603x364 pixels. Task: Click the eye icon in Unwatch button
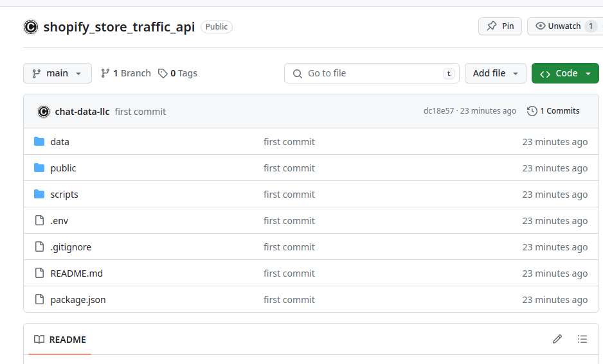[x=540, y=26]
